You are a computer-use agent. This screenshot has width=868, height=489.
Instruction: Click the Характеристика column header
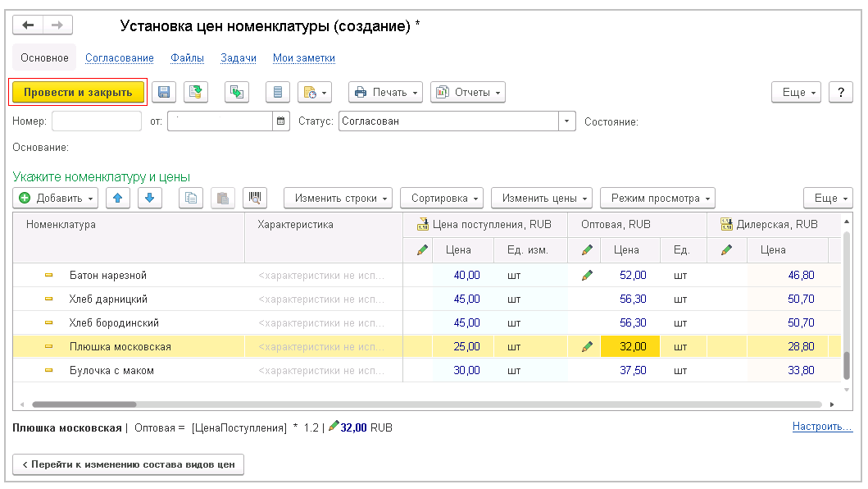tap(324, 238)
